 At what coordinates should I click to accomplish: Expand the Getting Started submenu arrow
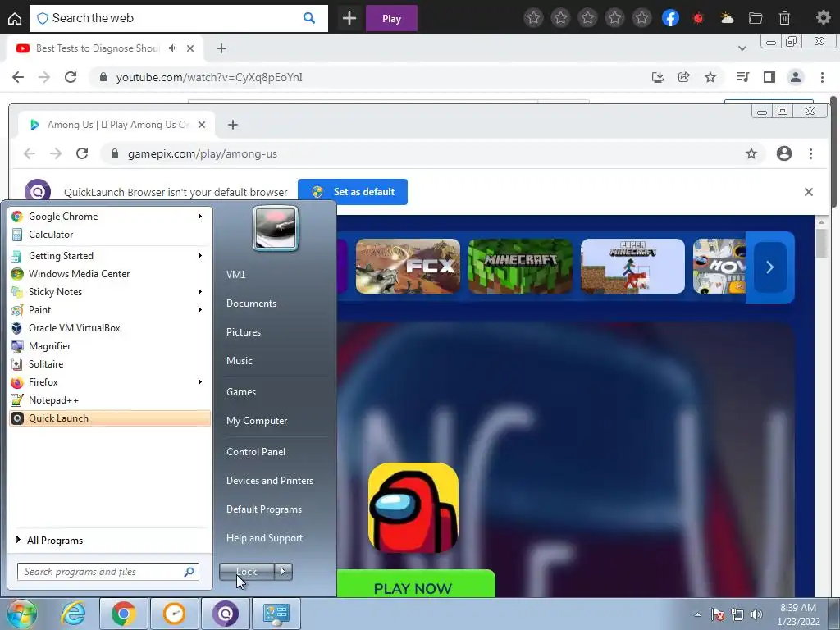[x=200, y=256]
